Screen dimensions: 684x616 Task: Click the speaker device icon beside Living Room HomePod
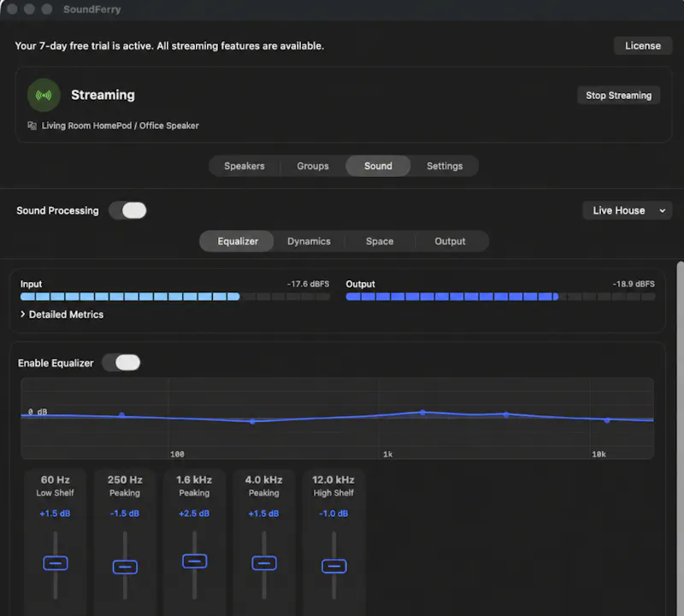(32, 126)
